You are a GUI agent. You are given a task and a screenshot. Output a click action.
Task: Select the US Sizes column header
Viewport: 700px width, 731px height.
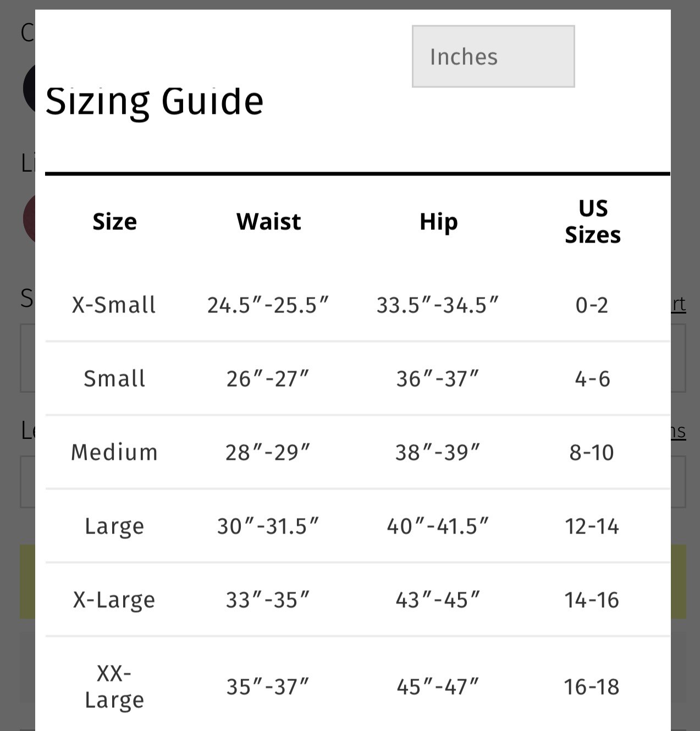[x=593, y=222]
